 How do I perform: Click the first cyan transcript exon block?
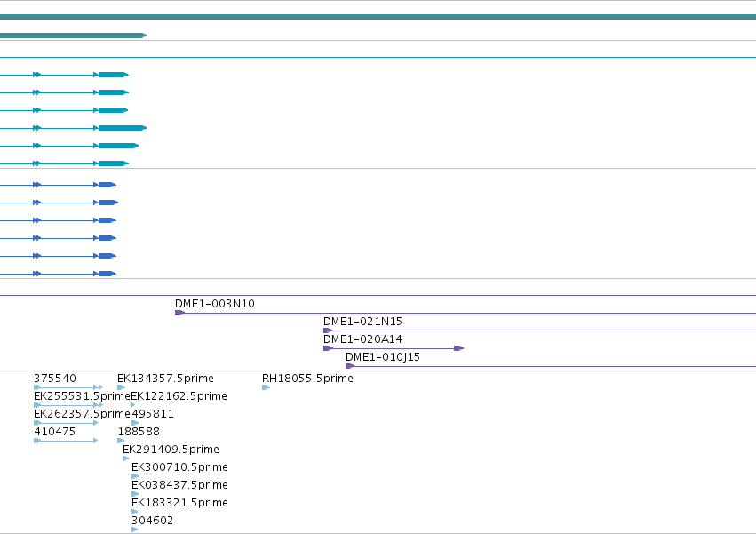click(114, 75)
